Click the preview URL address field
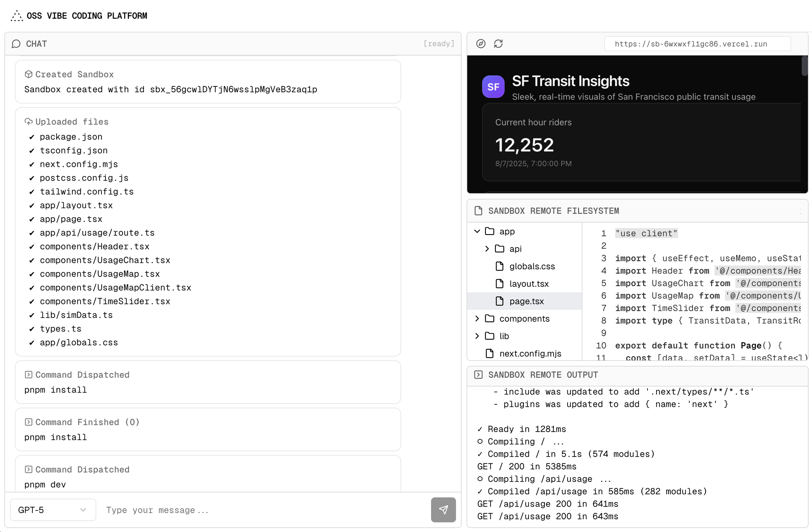This screenshot has height=532, width=812. [x=697, y=44]
